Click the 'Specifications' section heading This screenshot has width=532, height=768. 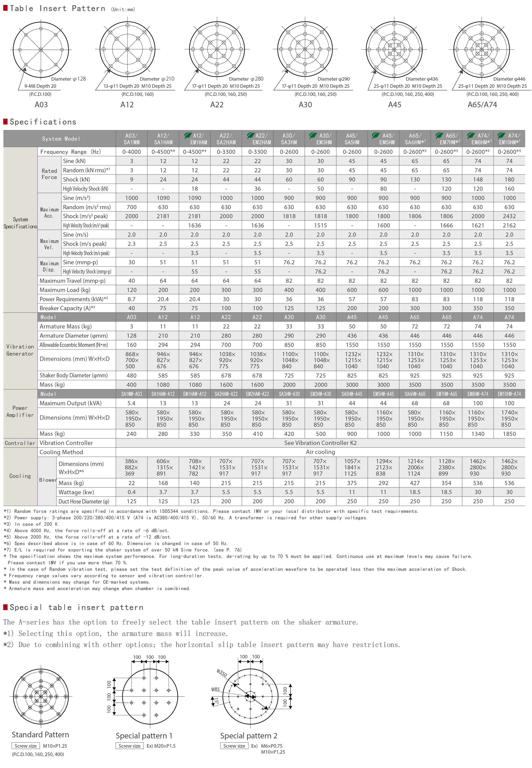(43, 122)
